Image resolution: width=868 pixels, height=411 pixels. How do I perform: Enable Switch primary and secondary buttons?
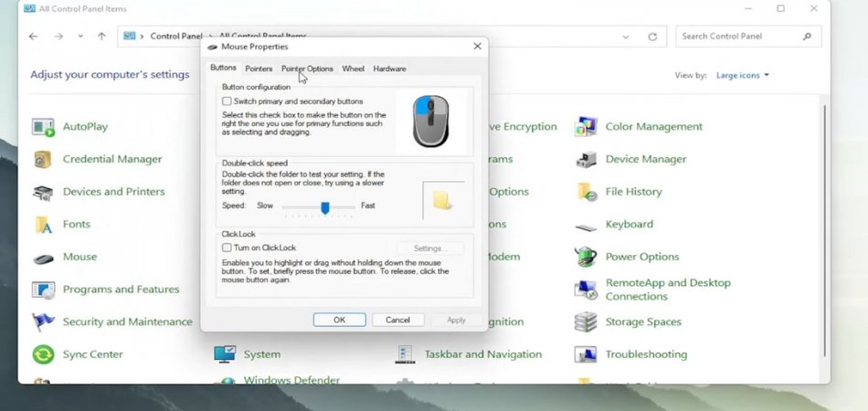tap(227, 101)
